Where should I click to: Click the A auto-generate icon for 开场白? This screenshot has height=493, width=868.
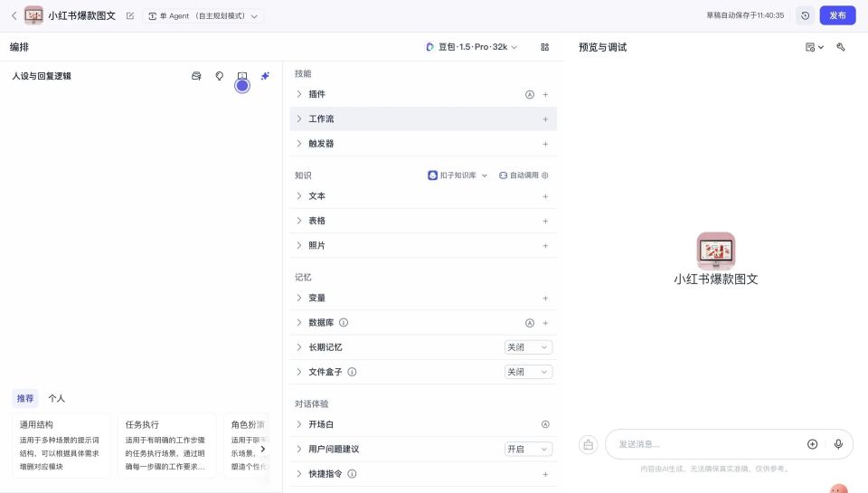pyautogui.click(x=545, y=424)
